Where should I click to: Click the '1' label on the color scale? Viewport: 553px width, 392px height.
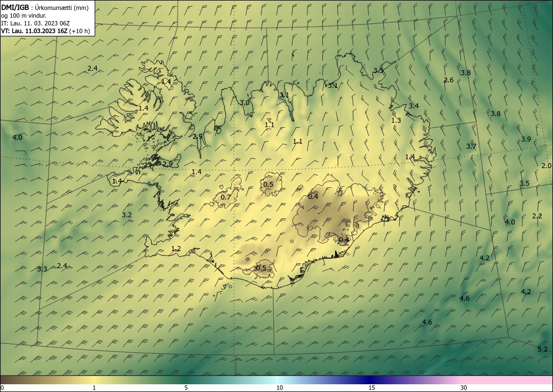tap(94, 388)
